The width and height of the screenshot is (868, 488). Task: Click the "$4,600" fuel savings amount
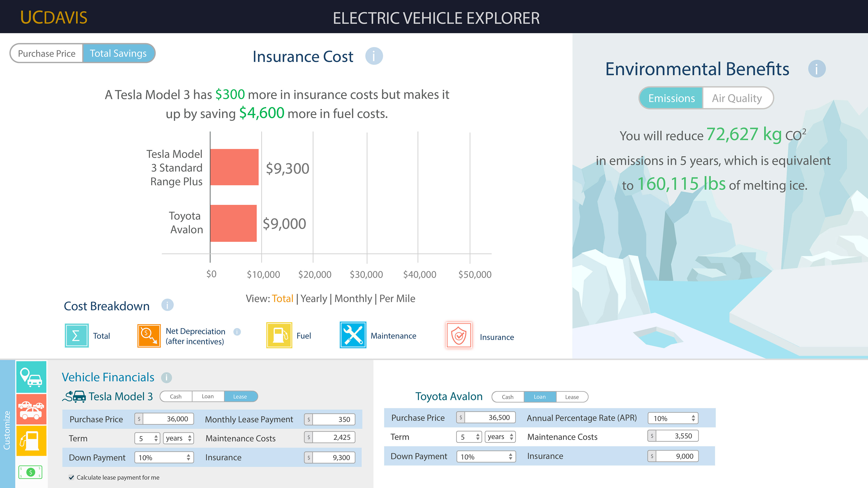[x=262, y=113]
